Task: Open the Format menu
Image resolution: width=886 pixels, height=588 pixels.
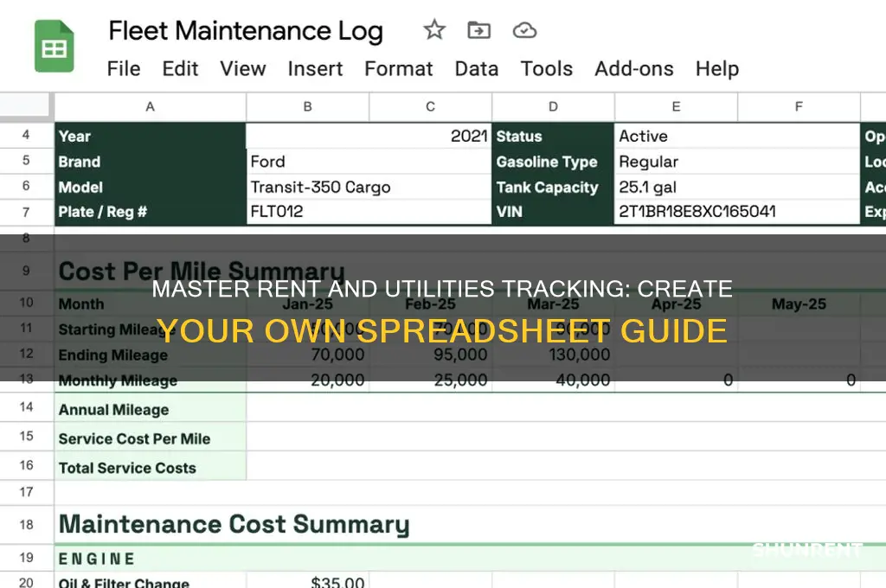Action: (399, 69)
